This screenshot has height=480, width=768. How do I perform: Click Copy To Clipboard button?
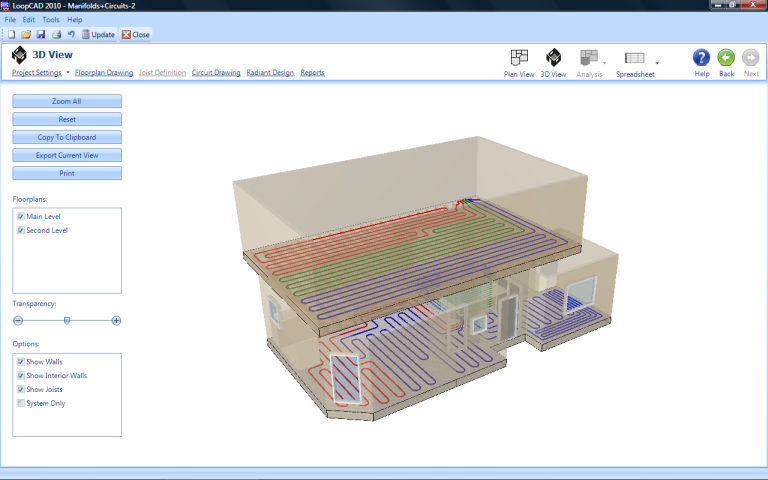point(67,137)
